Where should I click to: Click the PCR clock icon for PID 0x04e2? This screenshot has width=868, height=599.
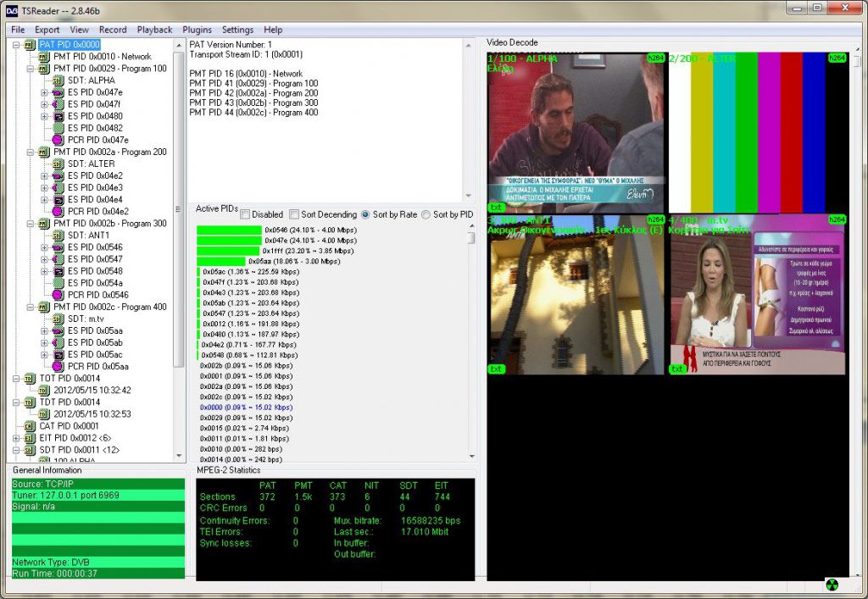(x=58, y=212)
